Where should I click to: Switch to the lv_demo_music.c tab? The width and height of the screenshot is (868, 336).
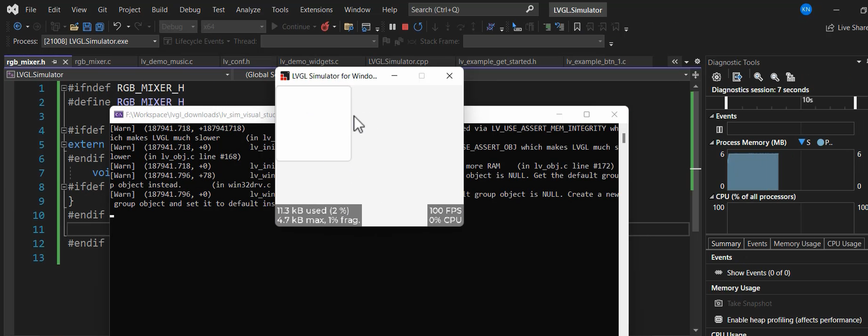(x=167, y=62)
